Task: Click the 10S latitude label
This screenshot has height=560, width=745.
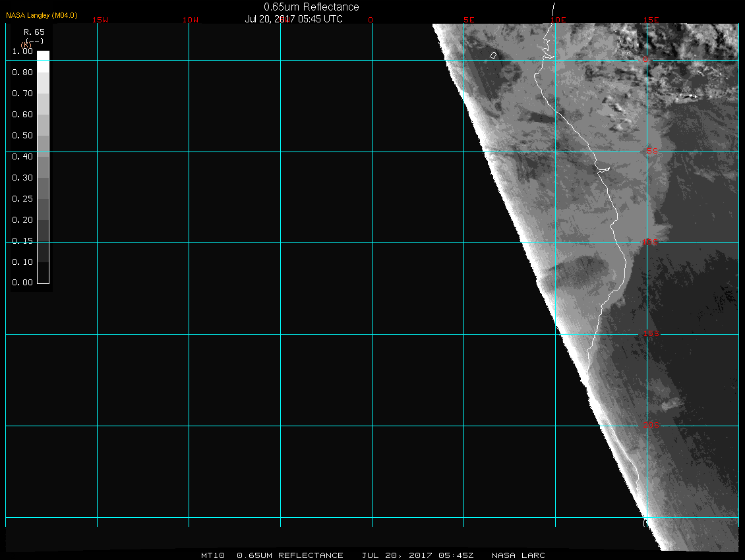Action: point(650,242)
